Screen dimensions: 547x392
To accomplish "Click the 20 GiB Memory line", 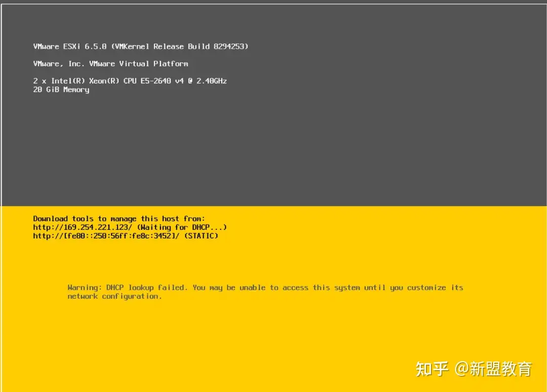I will point(61,90).
